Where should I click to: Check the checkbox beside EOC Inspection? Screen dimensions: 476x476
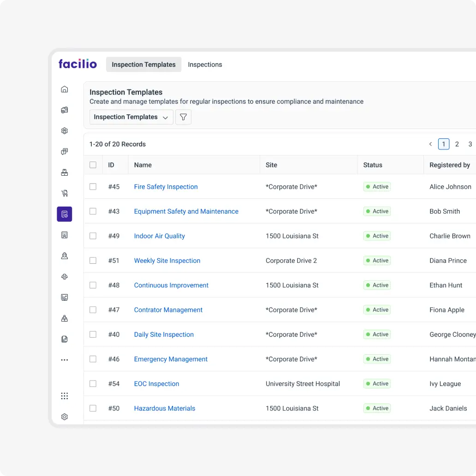coord(93,383)
